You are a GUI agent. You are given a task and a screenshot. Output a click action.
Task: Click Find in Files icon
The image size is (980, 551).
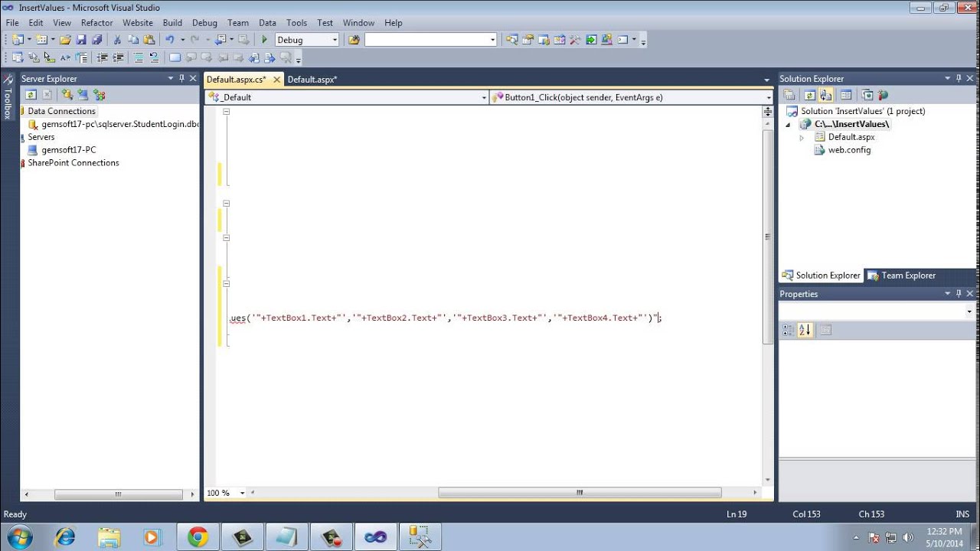point(354,40)
